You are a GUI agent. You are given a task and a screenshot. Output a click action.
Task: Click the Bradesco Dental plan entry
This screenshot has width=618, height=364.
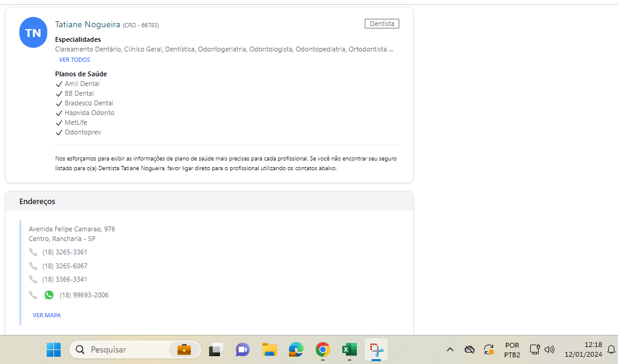click(89, 103)
